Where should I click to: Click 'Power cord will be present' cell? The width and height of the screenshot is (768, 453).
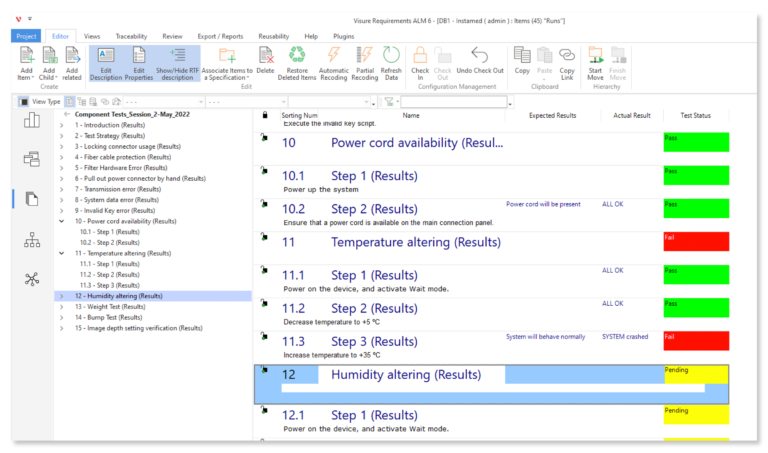pos(543,204)
